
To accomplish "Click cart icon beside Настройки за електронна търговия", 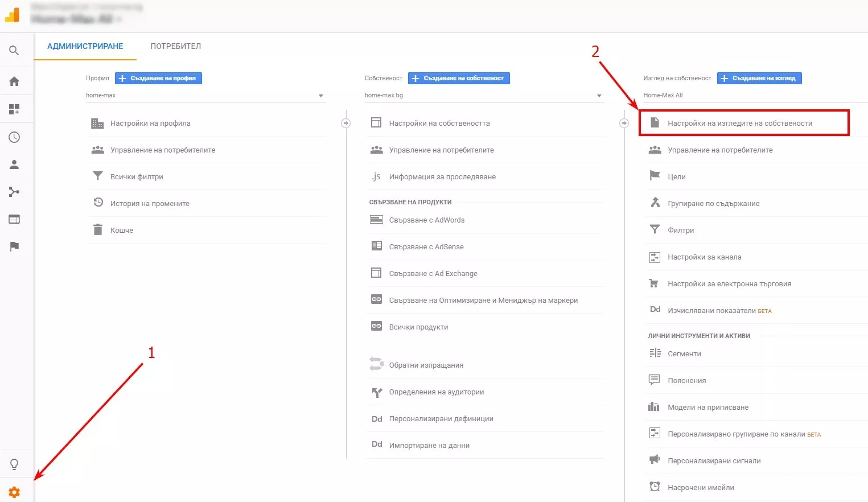I will (654, 283).
